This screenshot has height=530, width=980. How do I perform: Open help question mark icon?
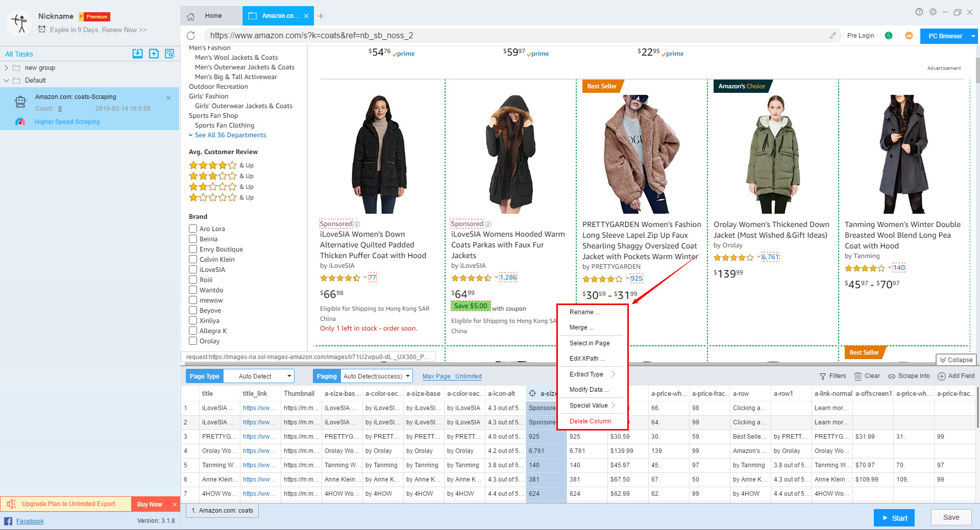coord(919,12)
